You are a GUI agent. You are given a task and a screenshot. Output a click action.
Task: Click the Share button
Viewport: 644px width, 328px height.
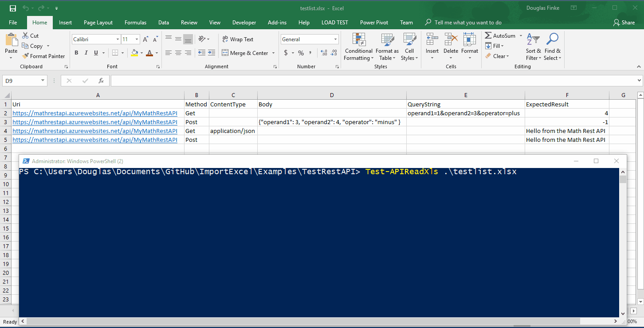coord(624,23)
